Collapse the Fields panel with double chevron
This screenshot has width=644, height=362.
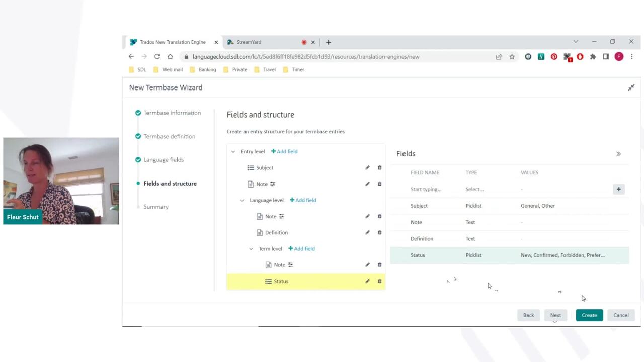[x=618, y=154]
